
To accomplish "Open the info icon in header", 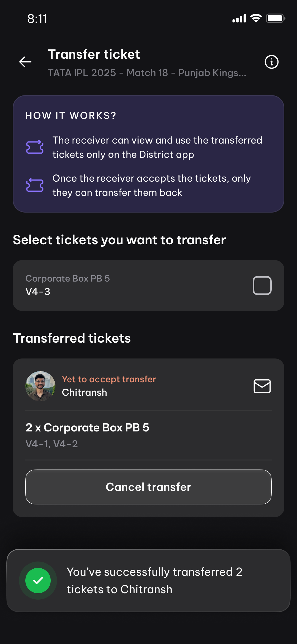I will tap(271, 62).
